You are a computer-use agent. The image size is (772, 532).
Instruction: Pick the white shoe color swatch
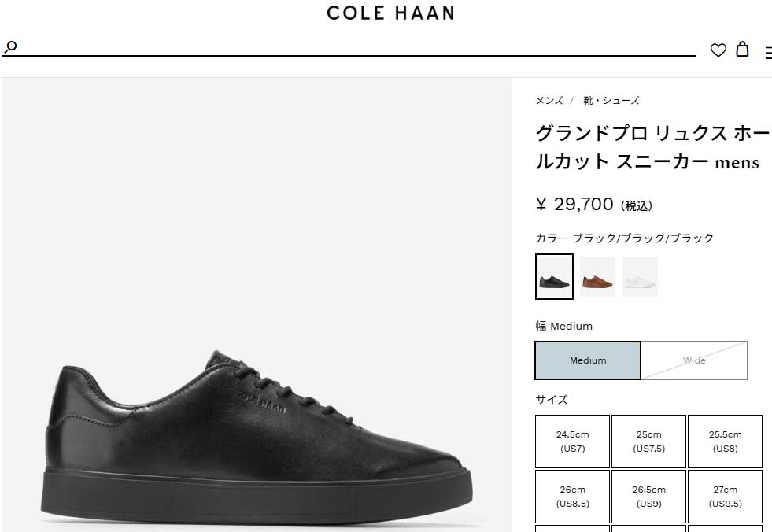(x=640, y=276)
